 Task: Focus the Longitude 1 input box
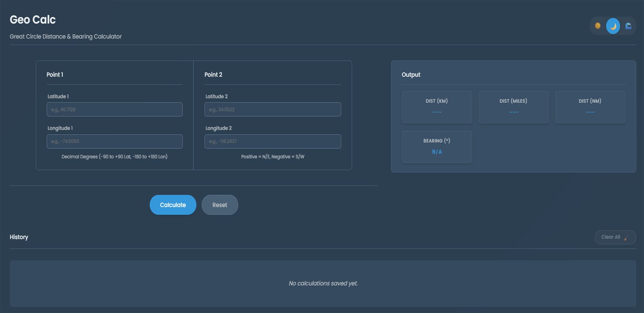[x=114, y=141]
